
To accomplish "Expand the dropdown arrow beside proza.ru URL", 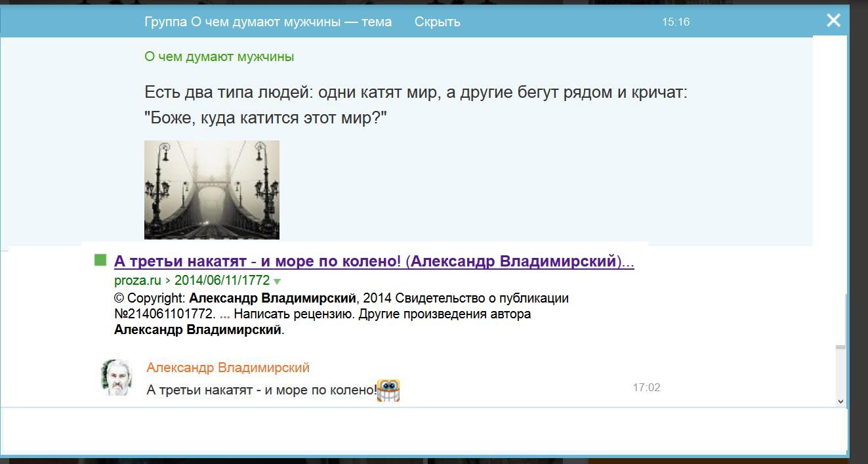I will click(277, 282).
